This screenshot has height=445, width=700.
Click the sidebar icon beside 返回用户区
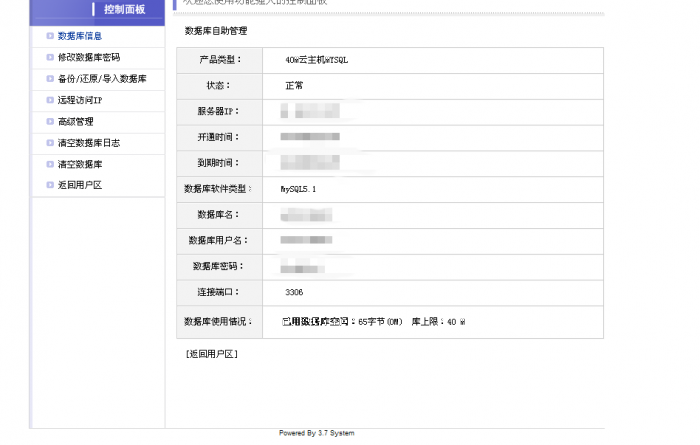[50, 185]
